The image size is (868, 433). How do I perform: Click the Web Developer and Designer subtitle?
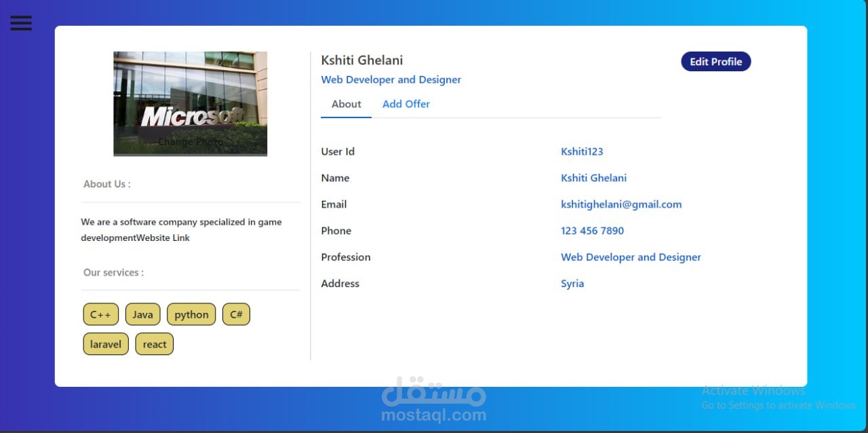[391, 79]
